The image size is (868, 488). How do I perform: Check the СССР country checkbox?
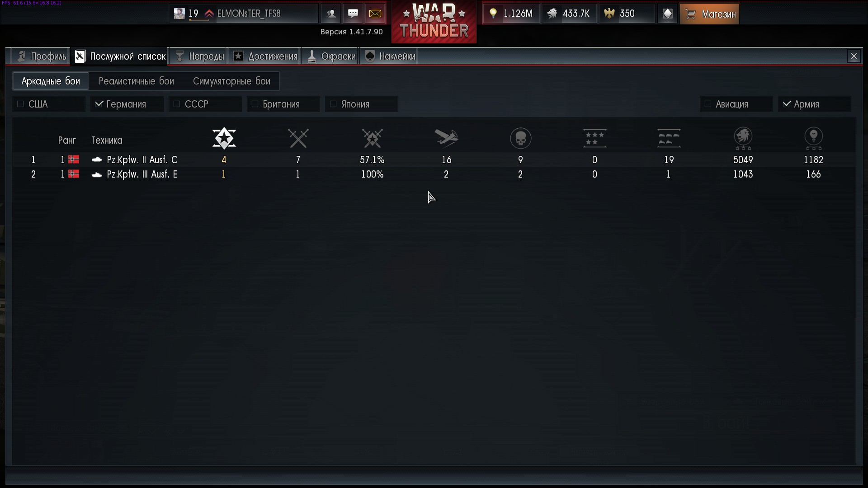pyautogui.click(x=177, y=104)
